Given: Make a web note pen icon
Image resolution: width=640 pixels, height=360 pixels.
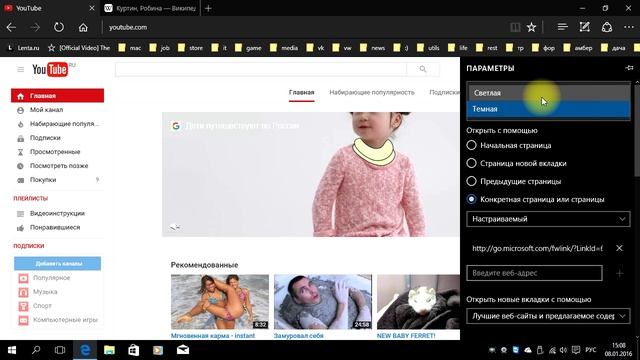Looking at the screenshot, I should click(x=584, y=27).
